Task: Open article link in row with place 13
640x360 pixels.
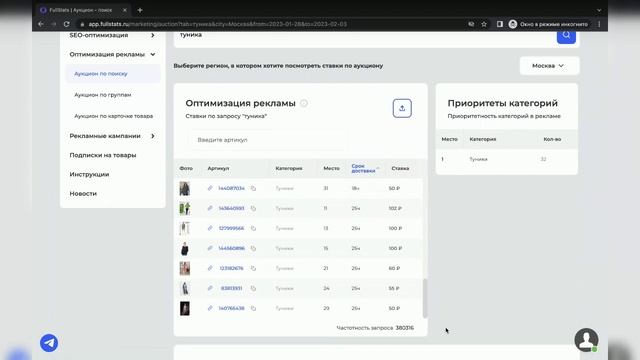Action: (x=231, y=228)
